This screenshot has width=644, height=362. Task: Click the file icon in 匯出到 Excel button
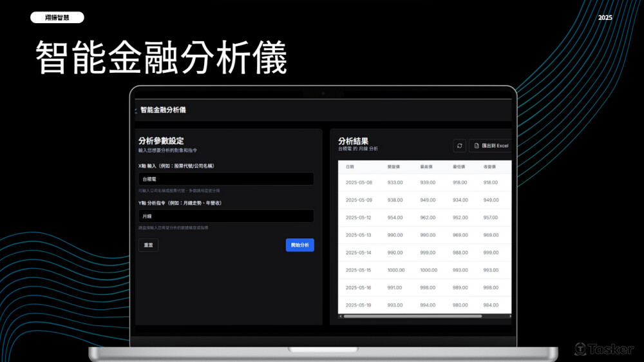[x=477, y=146]
